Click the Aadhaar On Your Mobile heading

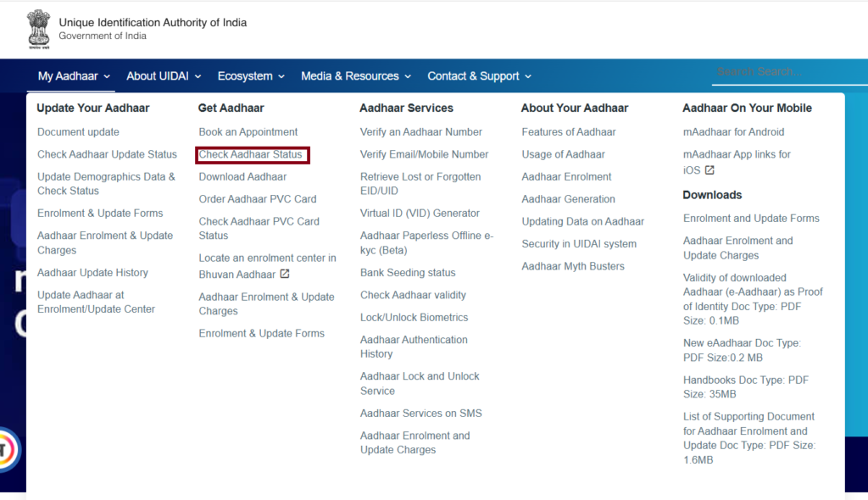pyautogui.click(x=747, y=108)
